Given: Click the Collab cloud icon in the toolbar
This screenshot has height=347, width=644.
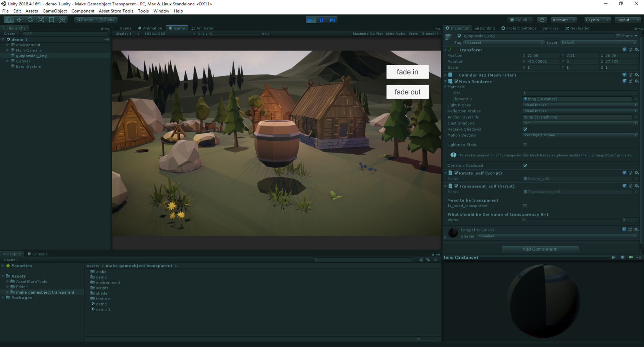Looking at the screenshot, I should tap(542, 20).
